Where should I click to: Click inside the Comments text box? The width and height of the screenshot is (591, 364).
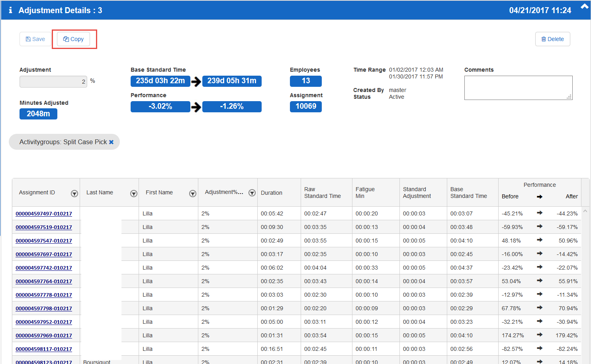(x=518, y=88)
